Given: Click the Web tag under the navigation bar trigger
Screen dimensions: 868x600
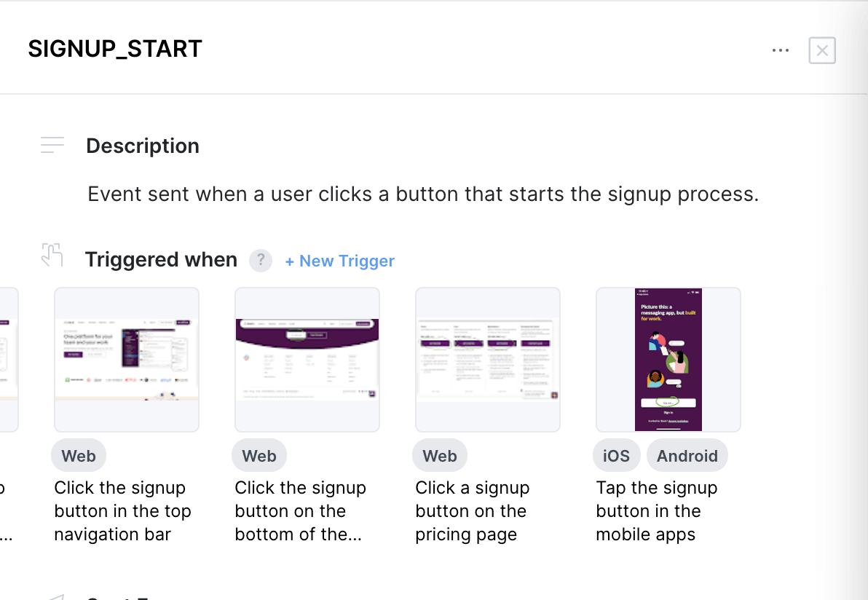Looking at the screenshot, I should (79, 456).
